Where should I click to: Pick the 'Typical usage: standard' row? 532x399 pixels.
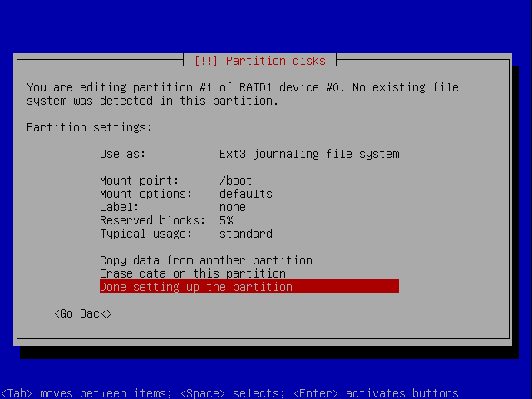point(249,234)
